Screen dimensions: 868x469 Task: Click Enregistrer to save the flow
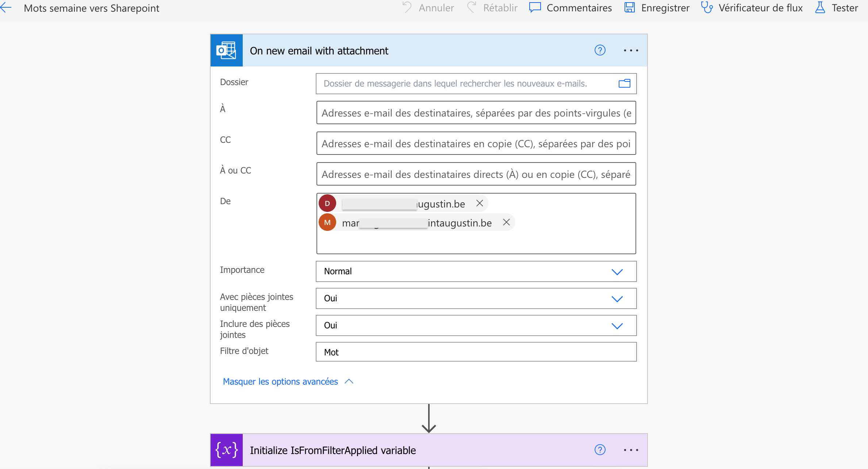(x=657, y=8)
